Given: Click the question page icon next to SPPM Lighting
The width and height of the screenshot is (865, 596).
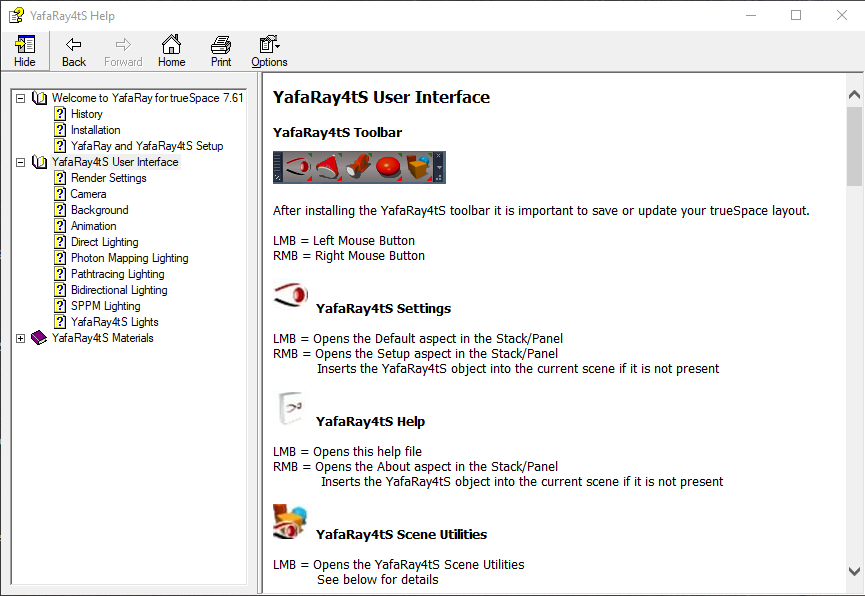Looking at the screenshot, I should tap(60, 306).
